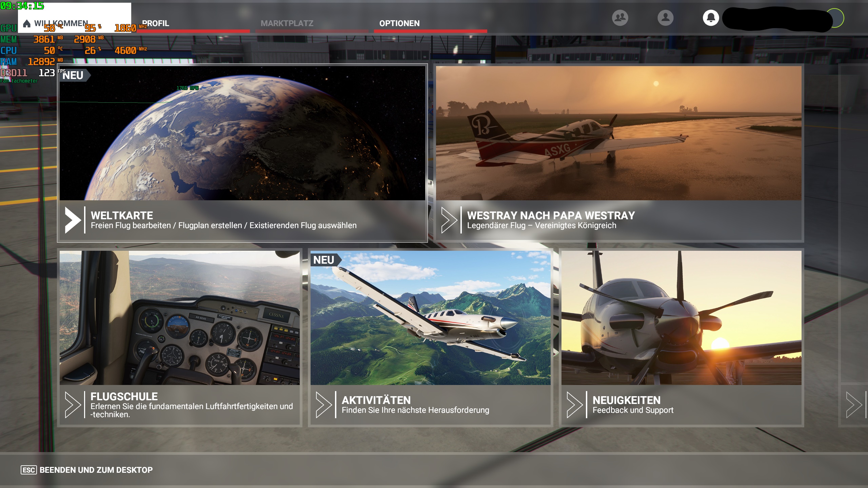Screen dimensions: 868x488
Task: Open the Flugschule Cessna cockpit thumbnail
Action: (179, 318)
